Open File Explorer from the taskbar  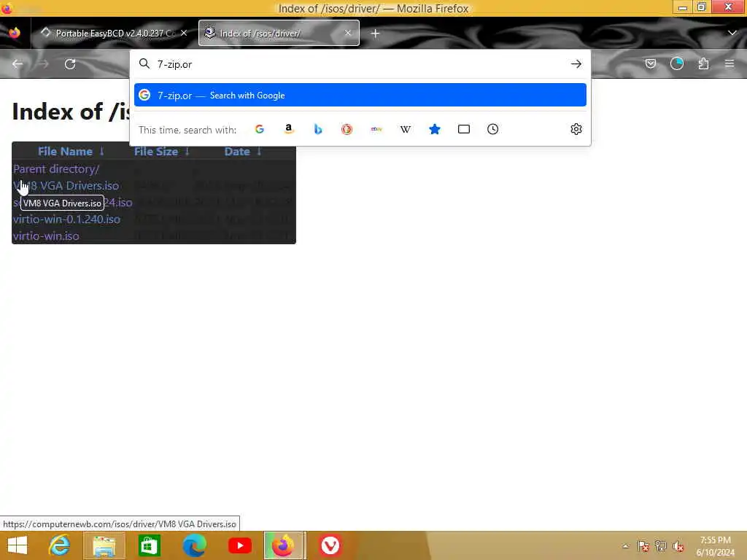104,545
